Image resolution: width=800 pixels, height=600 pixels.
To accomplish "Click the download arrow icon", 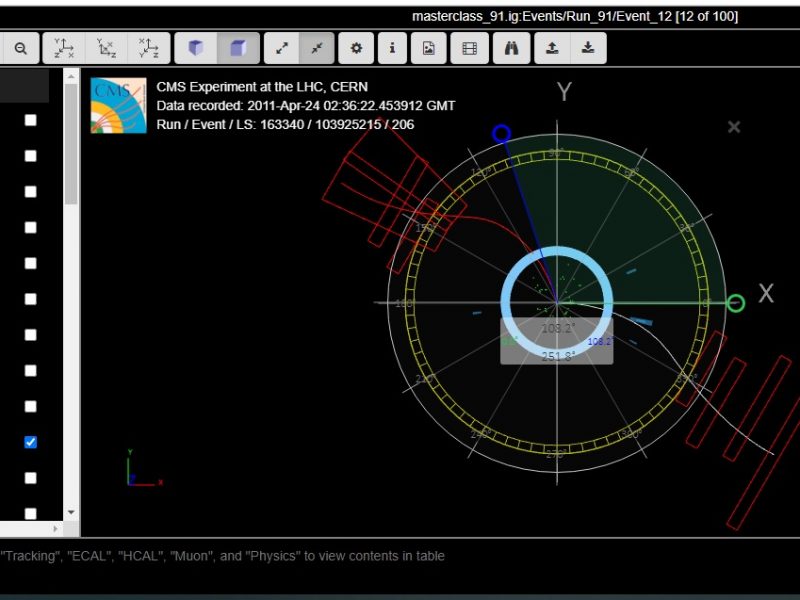I will [588, 48].
